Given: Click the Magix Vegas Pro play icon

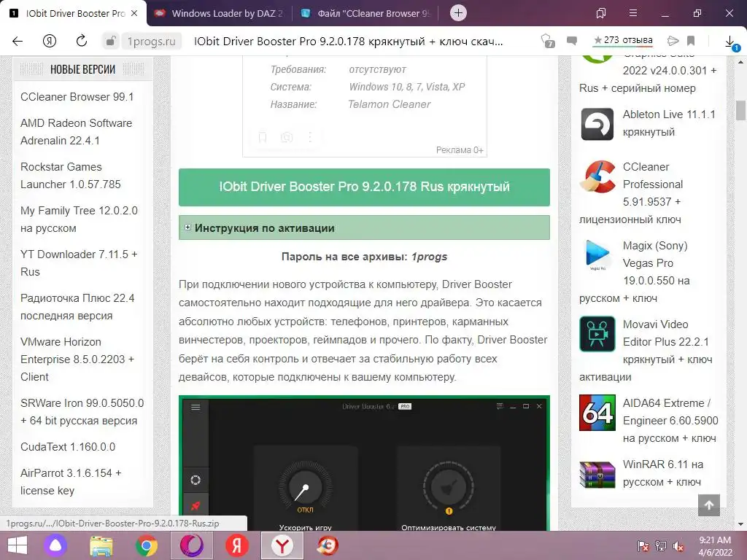Looking at the screenshot, I should 597,254.
